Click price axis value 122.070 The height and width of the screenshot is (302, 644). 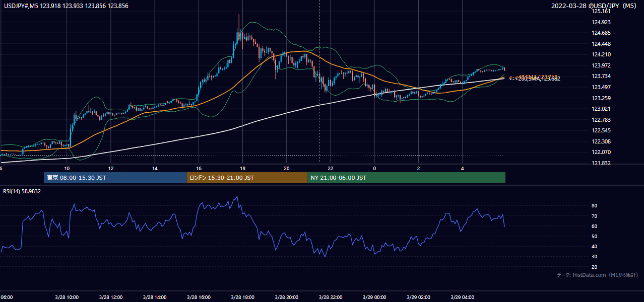click(x=602, y=153)
